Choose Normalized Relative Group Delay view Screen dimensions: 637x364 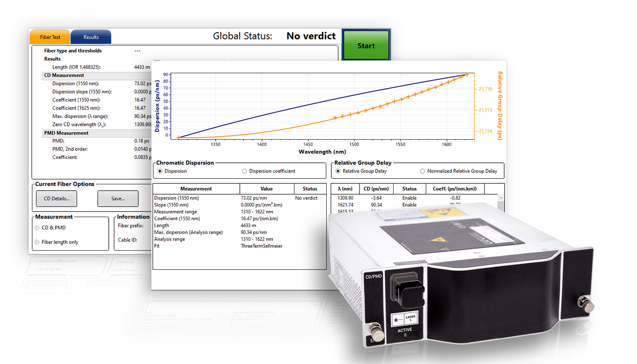pos(423,171)
